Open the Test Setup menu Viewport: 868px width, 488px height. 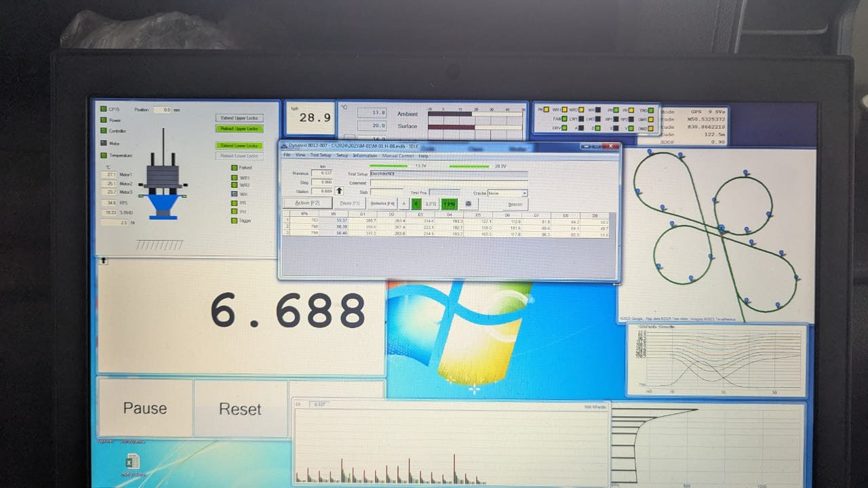[321, 155]
